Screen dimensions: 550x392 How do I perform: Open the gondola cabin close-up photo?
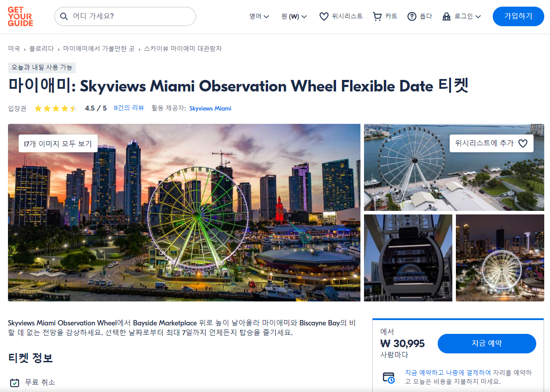click(x=408, y=258)
